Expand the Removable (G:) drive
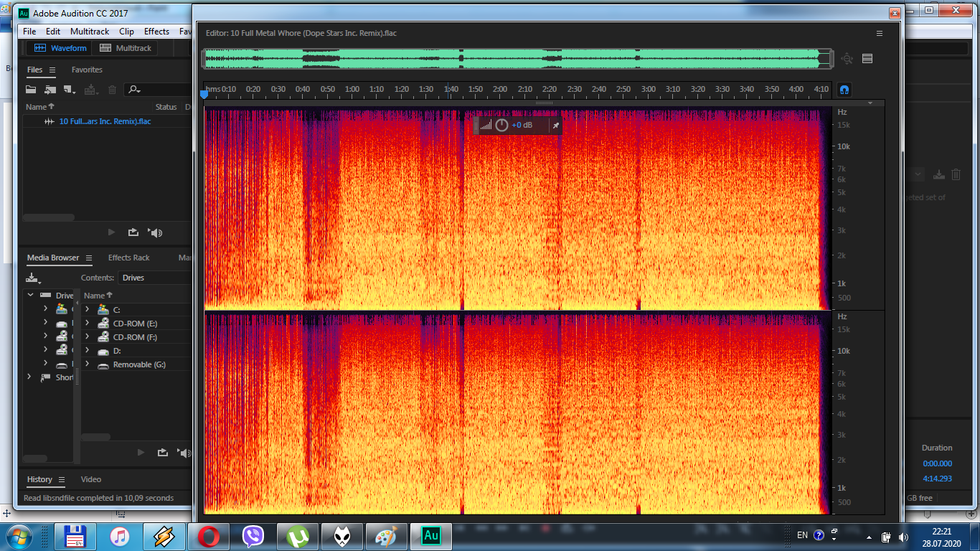980x551 pixels. coord(87,364)
